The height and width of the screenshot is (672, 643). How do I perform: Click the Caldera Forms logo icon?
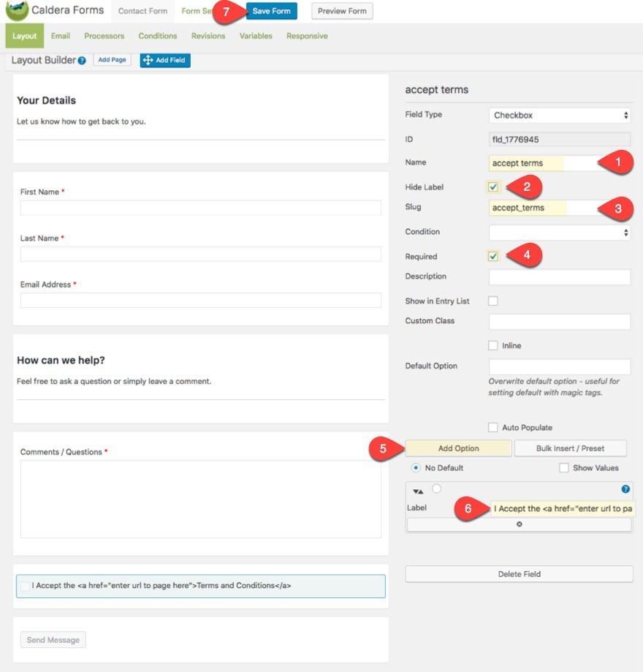[17, 10]
